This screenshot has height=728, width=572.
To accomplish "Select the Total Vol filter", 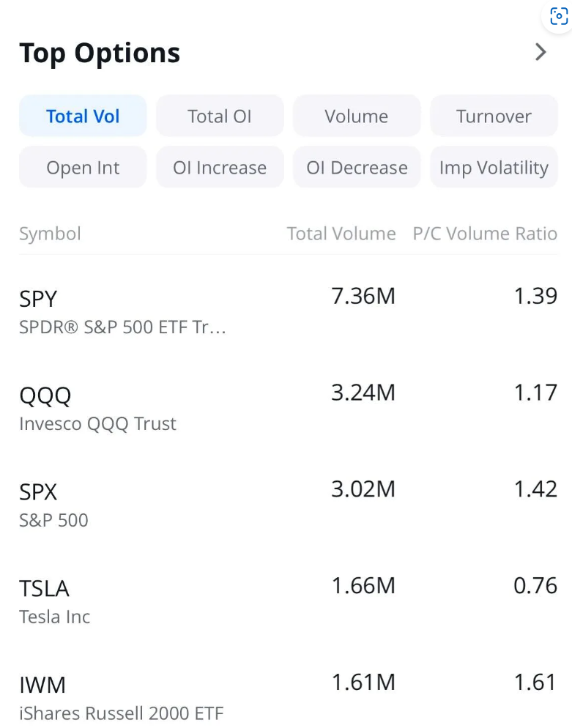I will [x=83, y=116].
